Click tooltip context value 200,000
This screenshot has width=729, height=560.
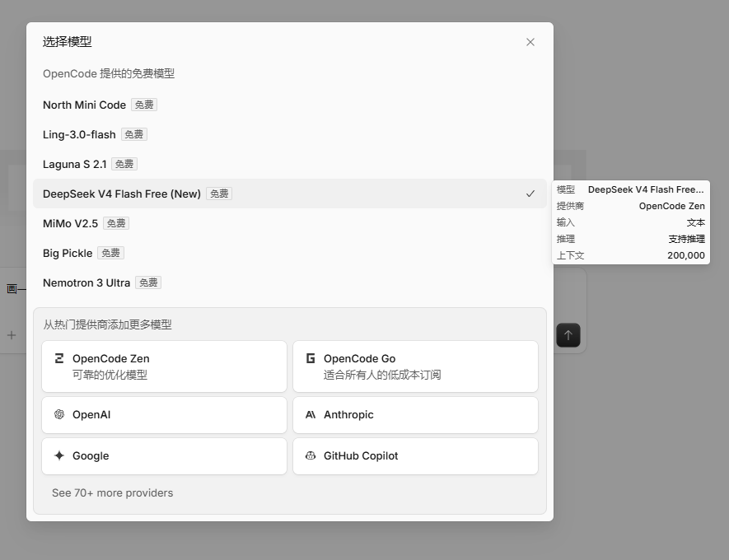tap(686, 255)
